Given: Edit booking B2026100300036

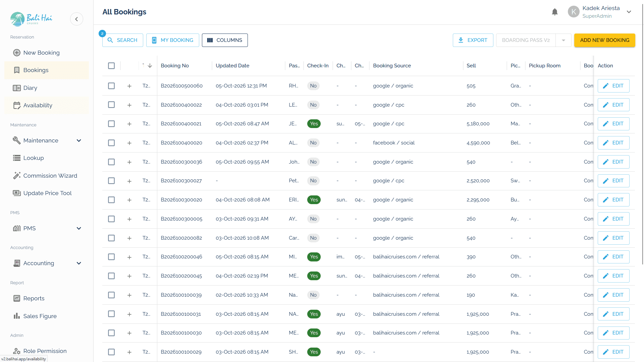Looking at the screenshot, I should 613,162.
